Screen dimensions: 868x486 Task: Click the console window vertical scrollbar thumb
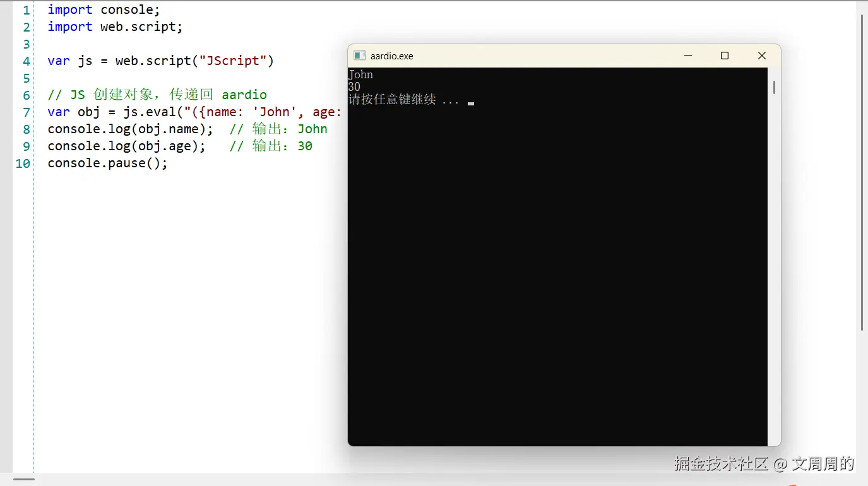pyautogui.click(x=774, y=88)
